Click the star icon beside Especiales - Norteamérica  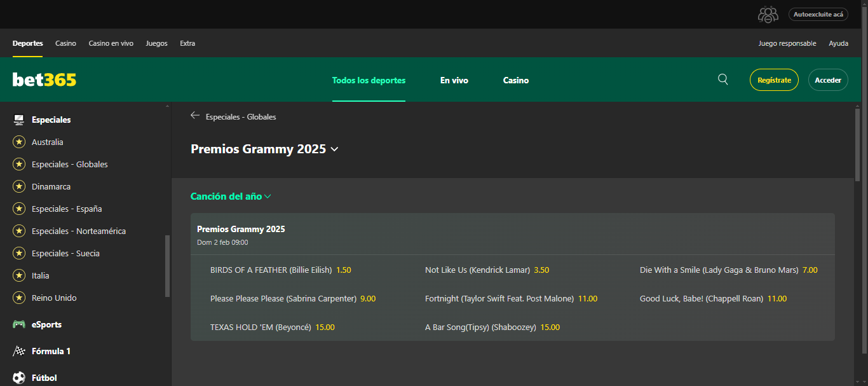[x=19, y=231]
